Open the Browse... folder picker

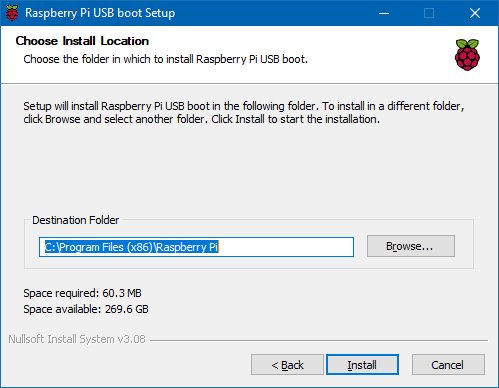click(x=411, y=246)
